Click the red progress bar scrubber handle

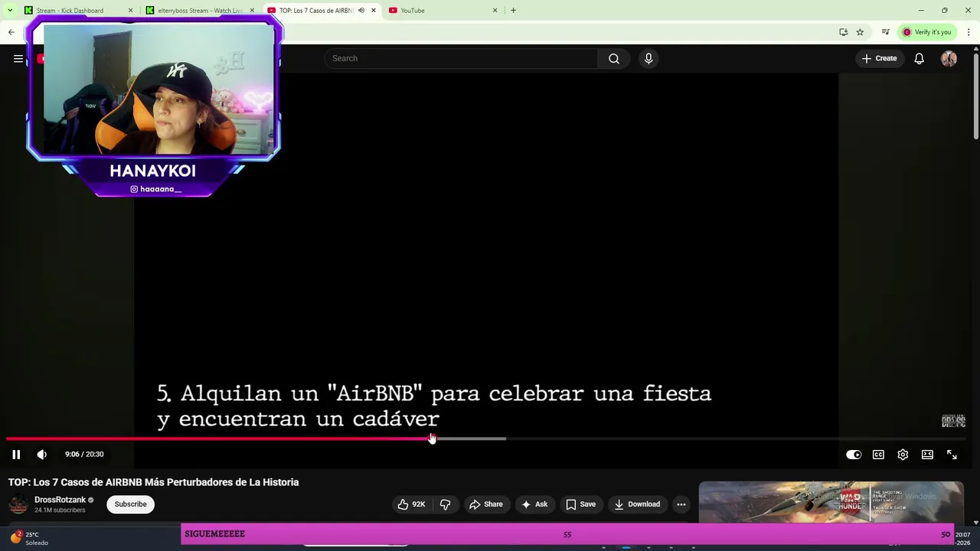point(432,439)
